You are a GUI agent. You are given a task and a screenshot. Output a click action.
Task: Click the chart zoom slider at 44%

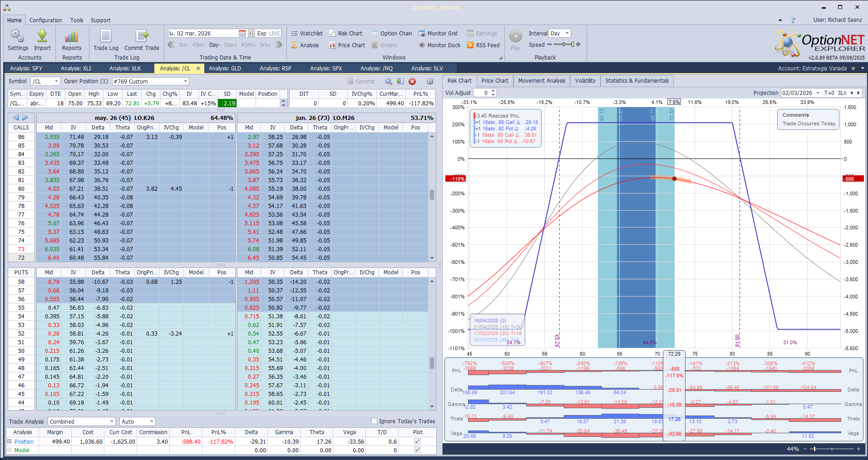tap(831, 449)
